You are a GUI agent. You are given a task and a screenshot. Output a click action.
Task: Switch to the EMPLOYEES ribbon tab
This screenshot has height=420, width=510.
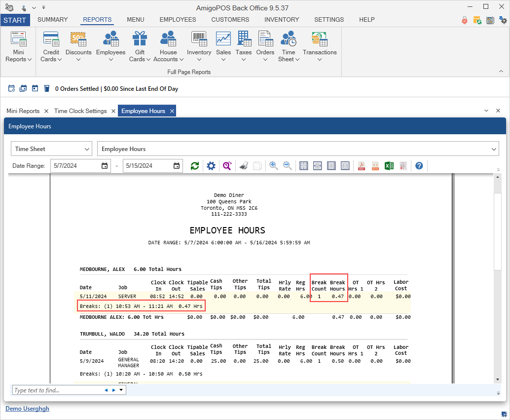[x=178, y=20]
